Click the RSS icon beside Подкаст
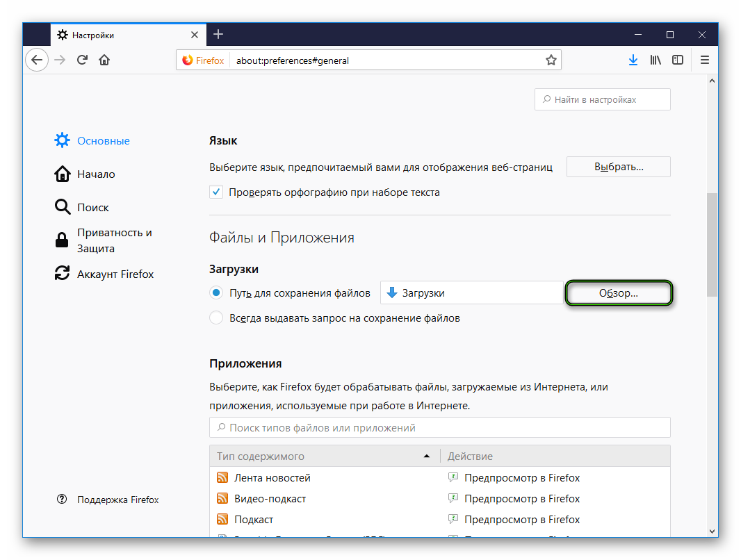The width and height of the screenshot is (741, 560). coord(222,519)
